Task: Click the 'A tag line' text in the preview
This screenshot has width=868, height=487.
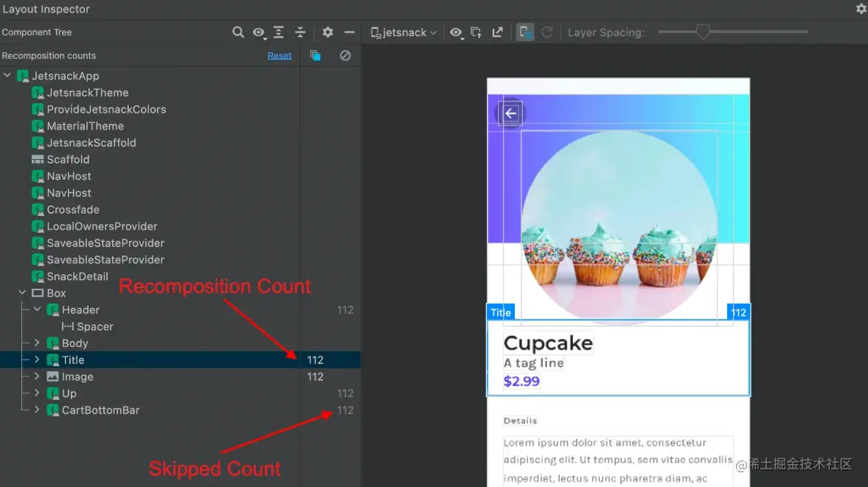Action: [534, 363]
